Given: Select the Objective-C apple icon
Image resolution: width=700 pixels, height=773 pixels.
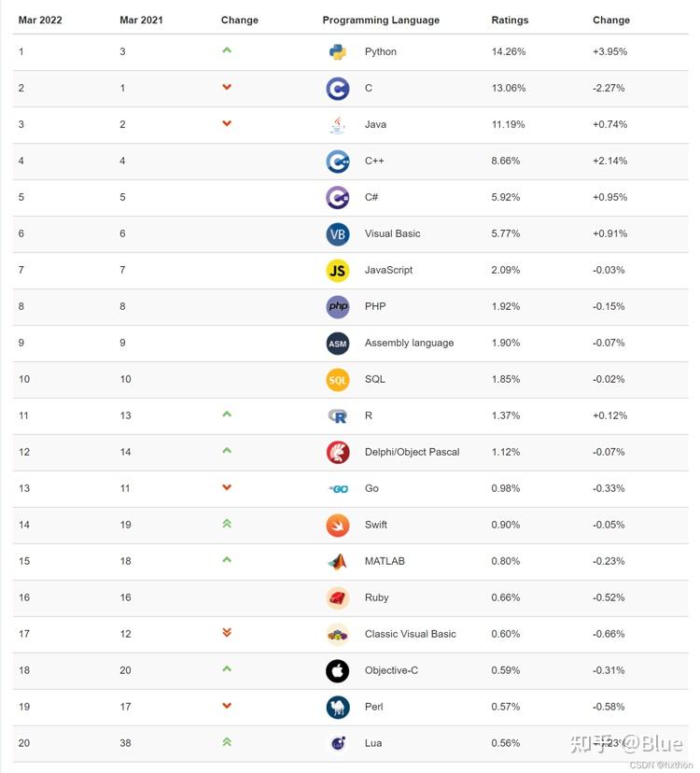Looking at the screenshot, I should [x=338, y=671].
